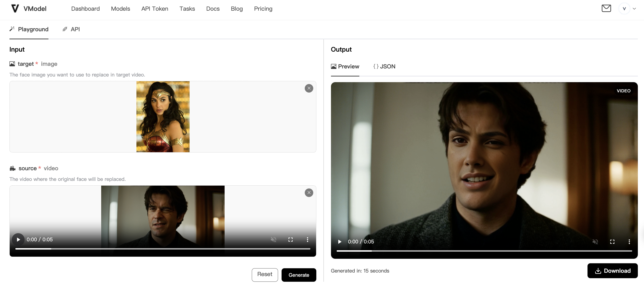This screenshot has height=286, width=644.
Task: Open source video more options menu
Action: (x=307, y=240)
